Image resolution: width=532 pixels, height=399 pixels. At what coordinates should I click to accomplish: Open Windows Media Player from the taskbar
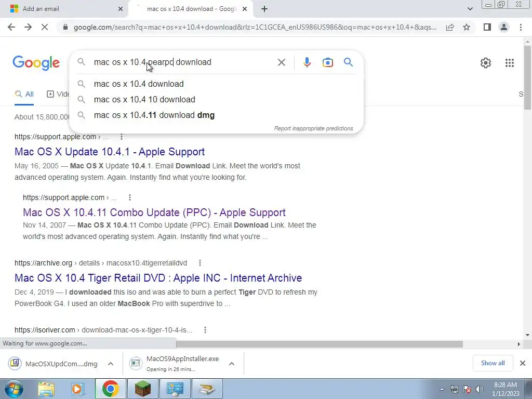78,389
